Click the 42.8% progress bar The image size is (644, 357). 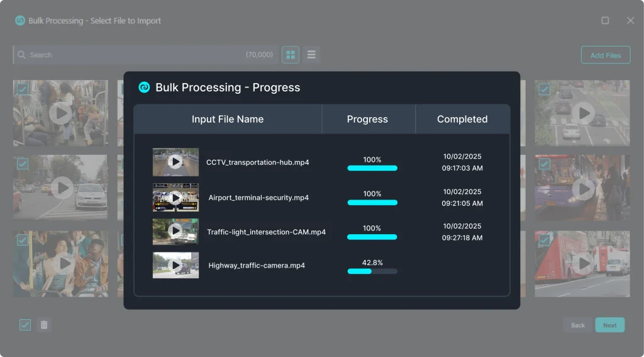point(372,271)
